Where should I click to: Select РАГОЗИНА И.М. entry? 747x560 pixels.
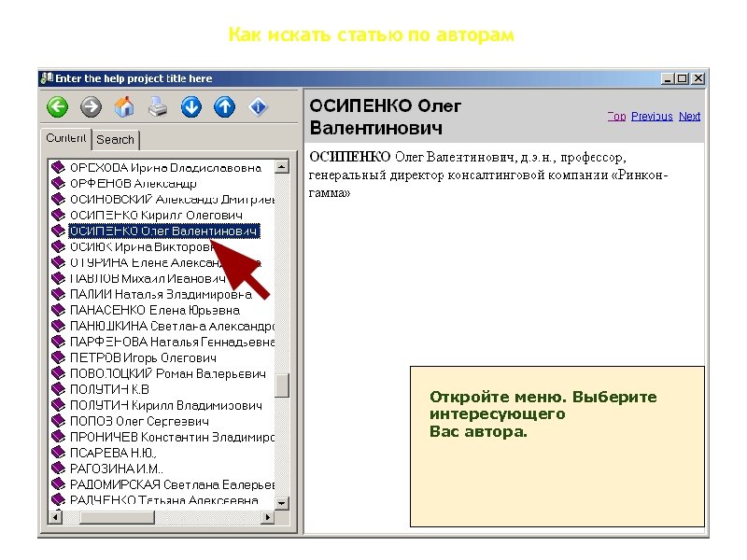pyautogui.click(x=116, y=469)
